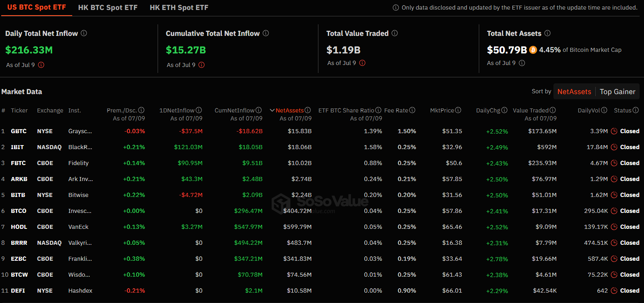The image size is (644, 303).
Task: Open the HODL ticker link
Action: (x=19, y=227)
